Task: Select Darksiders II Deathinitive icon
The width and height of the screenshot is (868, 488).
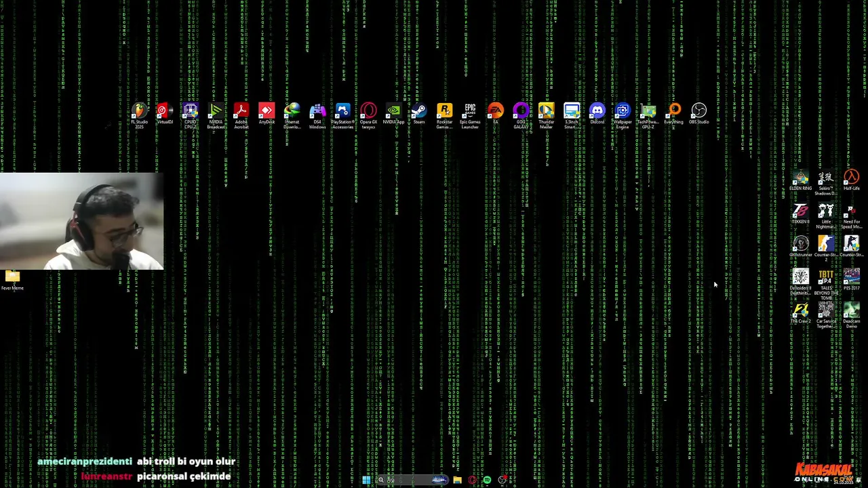Action: coord(801,283)
